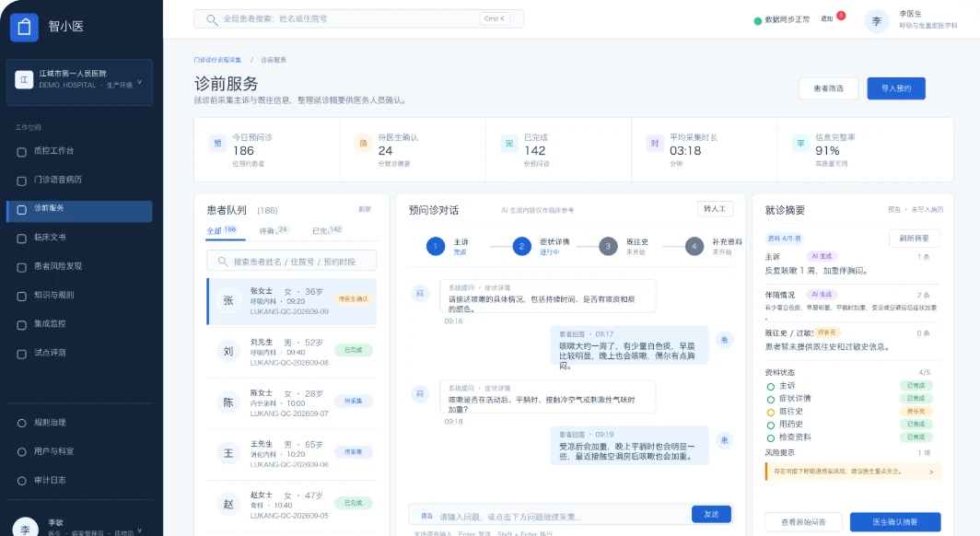The image size is (980, 536).
Task: Click 张 avatar in patient queue
Action: tap(228, 300)
